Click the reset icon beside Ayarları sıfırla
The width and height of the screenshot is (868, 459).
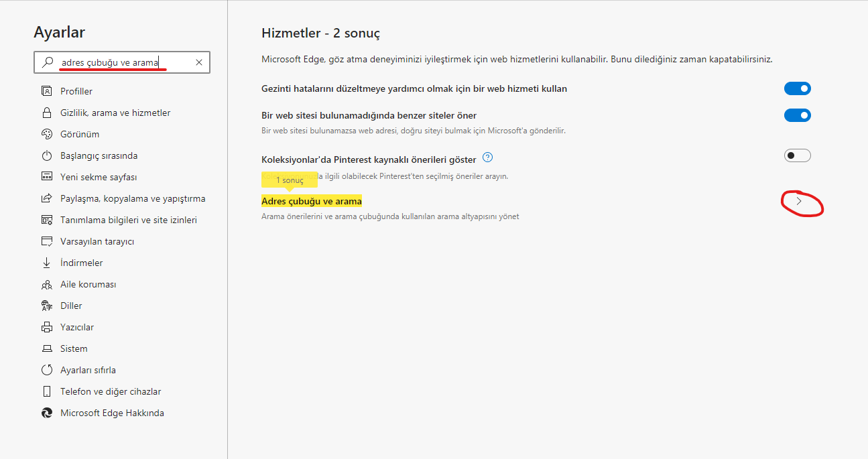click(x=47, y=370)
